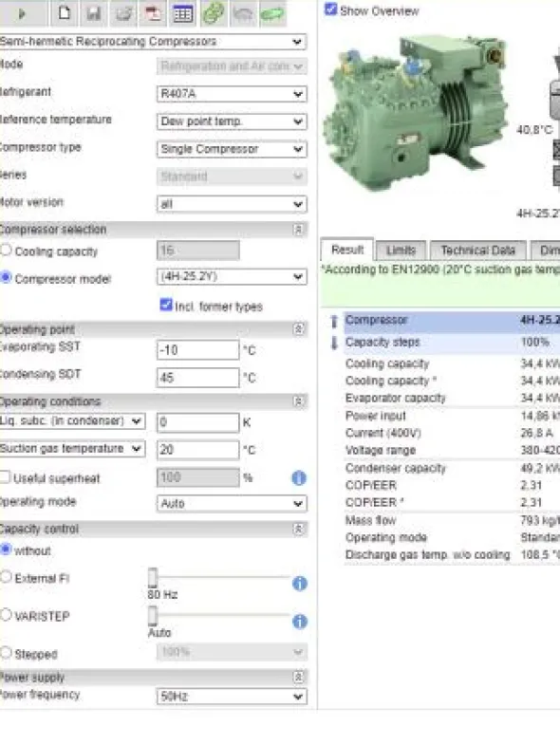Click the up arrow next to Compressor row

click(334, 321)
